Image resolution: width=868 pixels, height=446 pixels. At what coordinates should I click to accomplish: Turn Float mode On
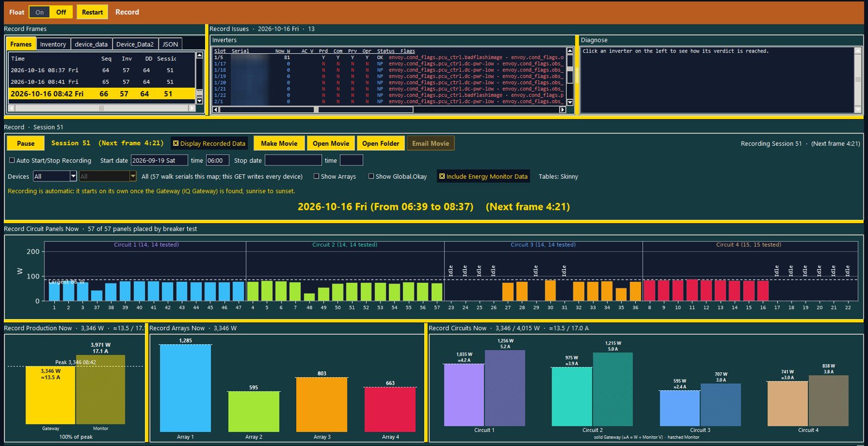pos(40,12)
